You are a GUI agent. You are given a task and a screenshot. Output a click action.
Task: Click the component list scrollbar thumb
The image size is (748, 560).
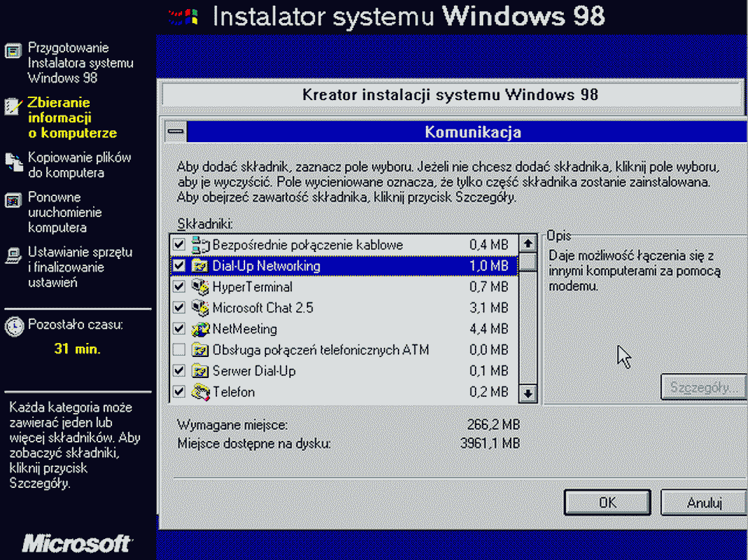point(527,262)
